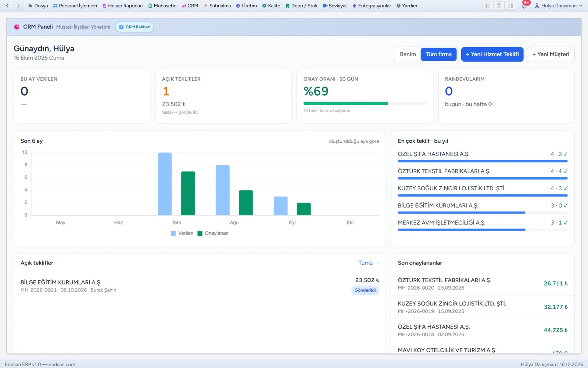
Task: Open the Entegrasyonlar menu
Action: click(x=372, y=6)
